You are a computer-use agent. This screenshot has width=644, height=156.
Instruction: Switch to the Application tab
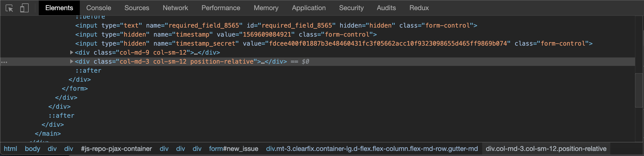click(309, 8)
